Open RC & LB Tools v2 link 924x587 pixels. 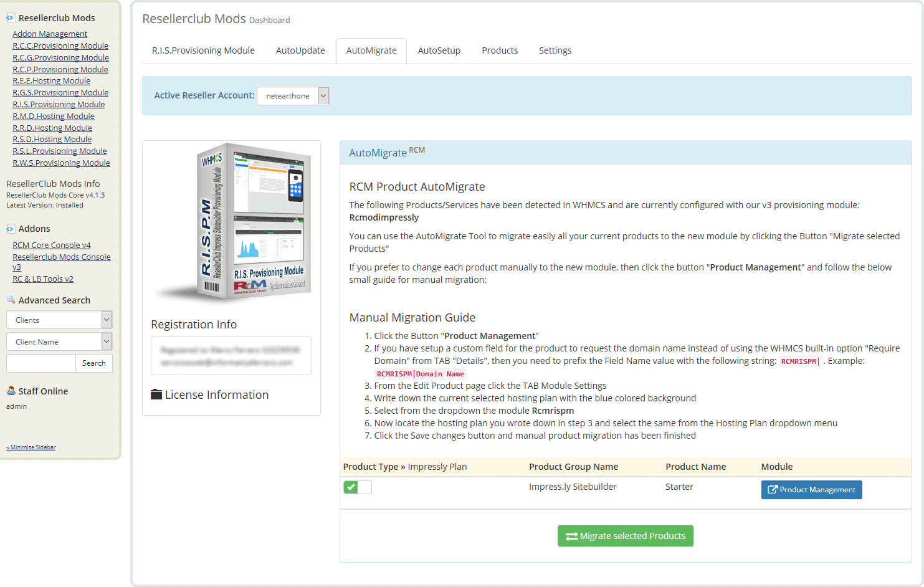(43, 279)
